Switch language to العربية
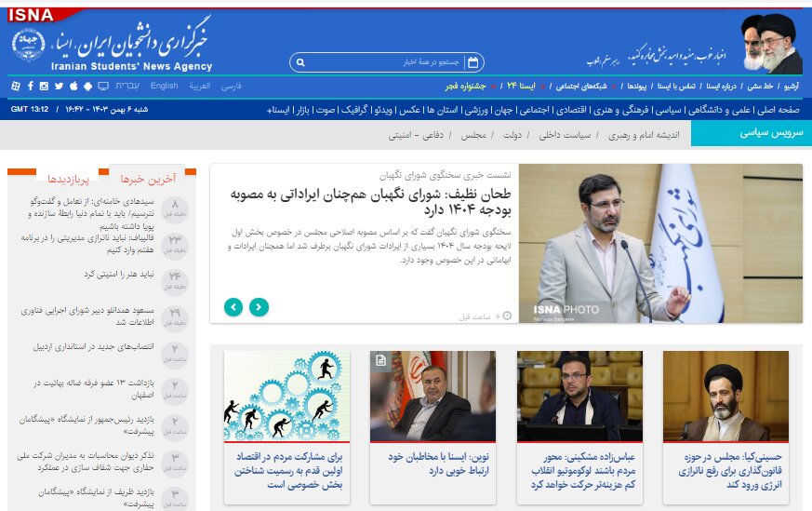 [199, 86]
